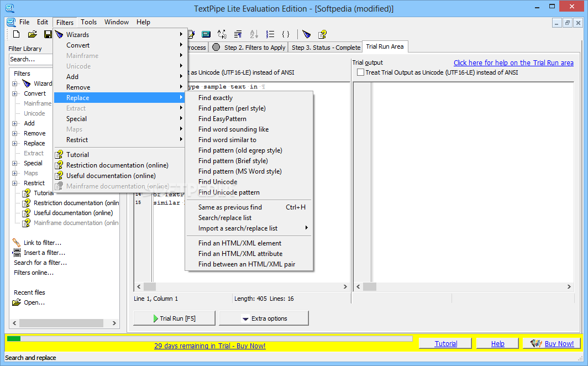The width and height of the screenshot is (588, 366).
Task: Click the A-Z sort toolbar icon
Action: [254, 34]
